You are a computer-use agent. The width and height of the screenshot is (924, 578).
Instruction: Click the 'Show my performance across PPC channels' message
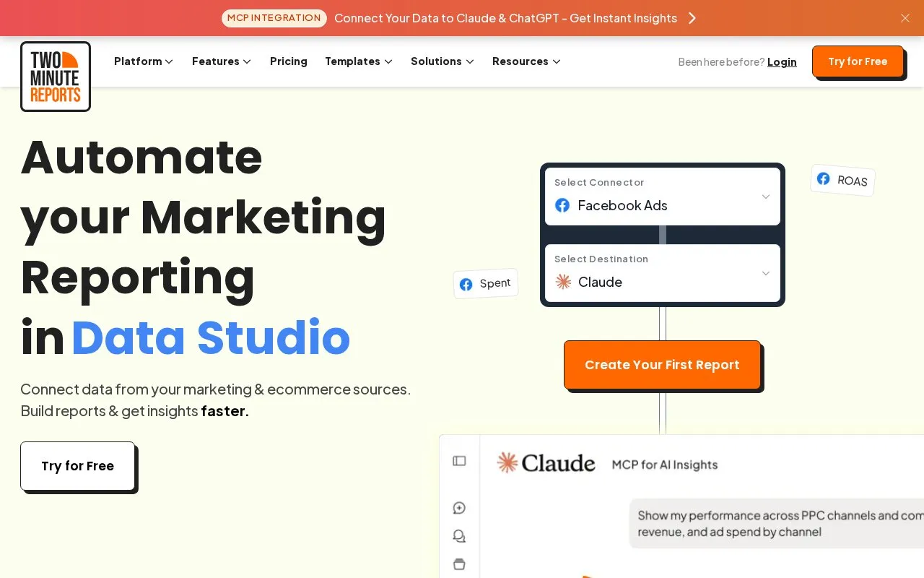coord(777,524)
